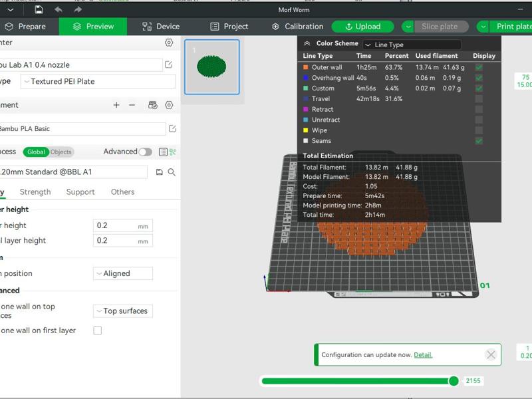Click the horizontal layer progress slider

359,381
